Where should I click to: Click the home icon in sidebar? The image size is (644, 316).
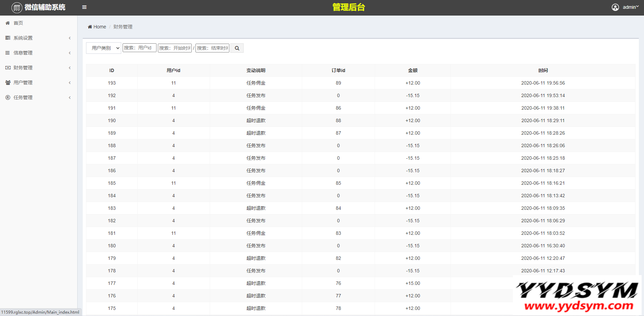pyautogui.click(x=8, y=23)
